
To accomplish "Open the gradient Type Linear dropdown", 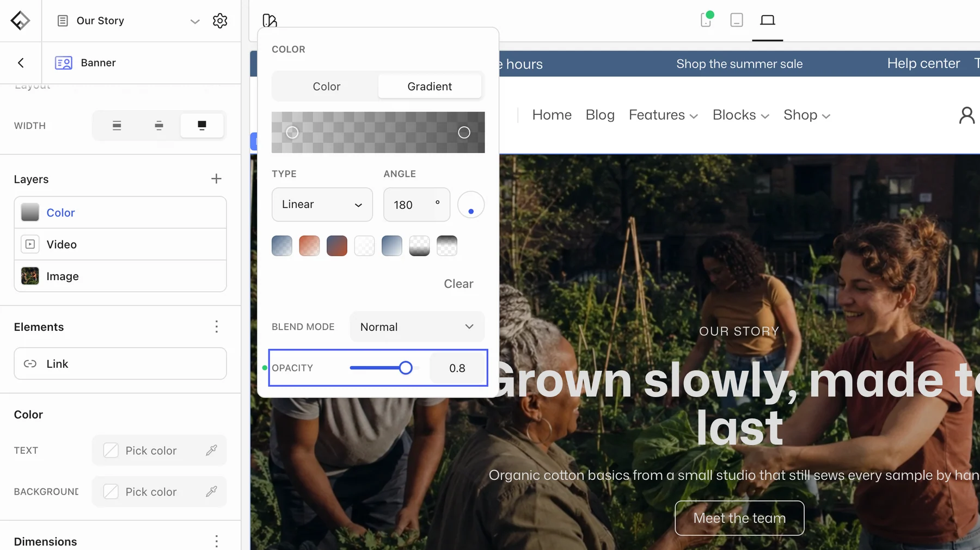I will [322, 205].
